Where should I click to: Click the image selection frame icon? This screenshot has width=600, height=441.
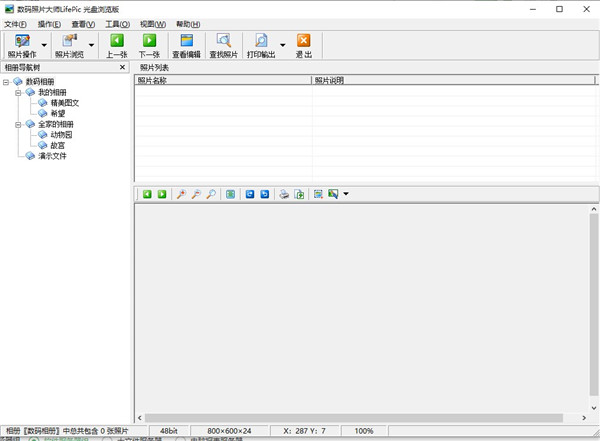pos(318,194)
